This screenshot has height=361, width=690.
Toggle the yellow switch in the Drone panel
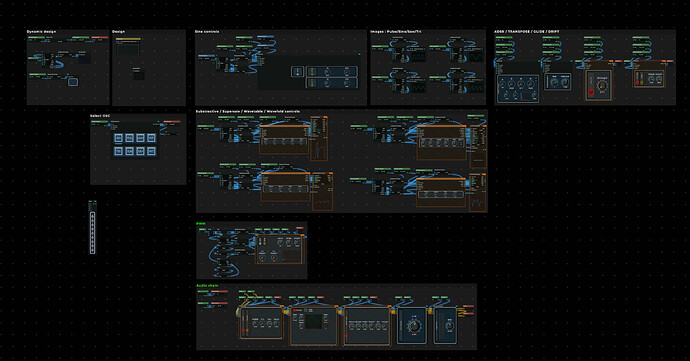pyautogui.click(x=264, y=243)
